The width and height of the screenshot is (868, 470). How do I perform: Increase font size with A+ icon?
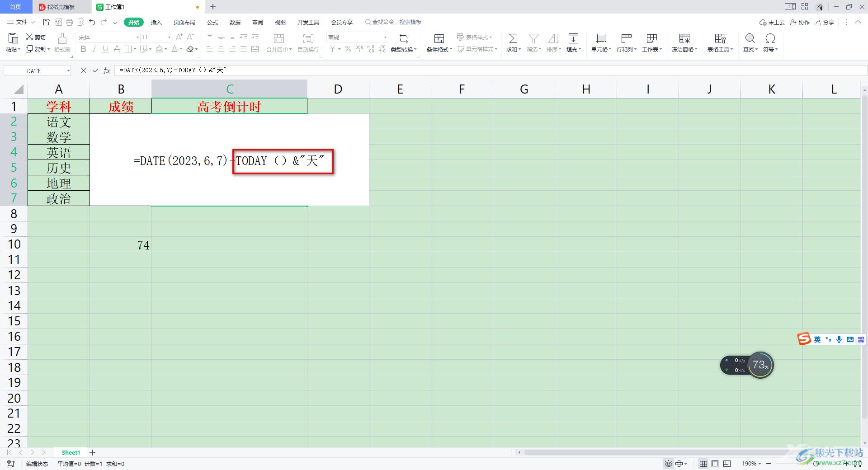[x=179, y=37]
